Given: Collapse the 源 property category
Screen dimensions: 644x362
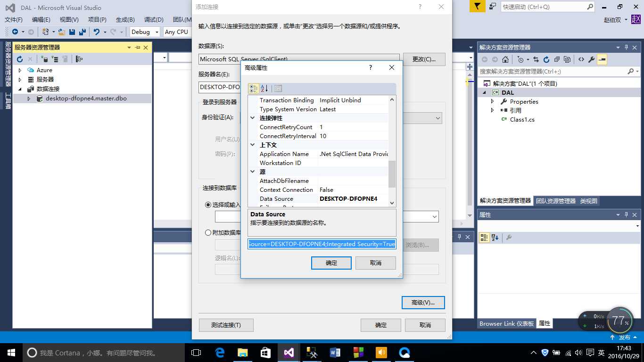Looking at the screenshot, I should click(253, 172).
